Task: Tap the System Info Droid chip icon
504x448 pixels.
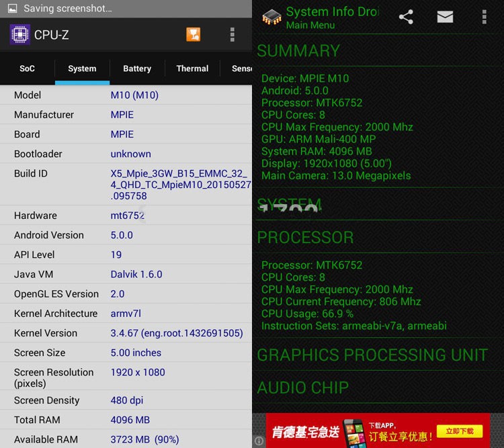Action: pos(271,17)
